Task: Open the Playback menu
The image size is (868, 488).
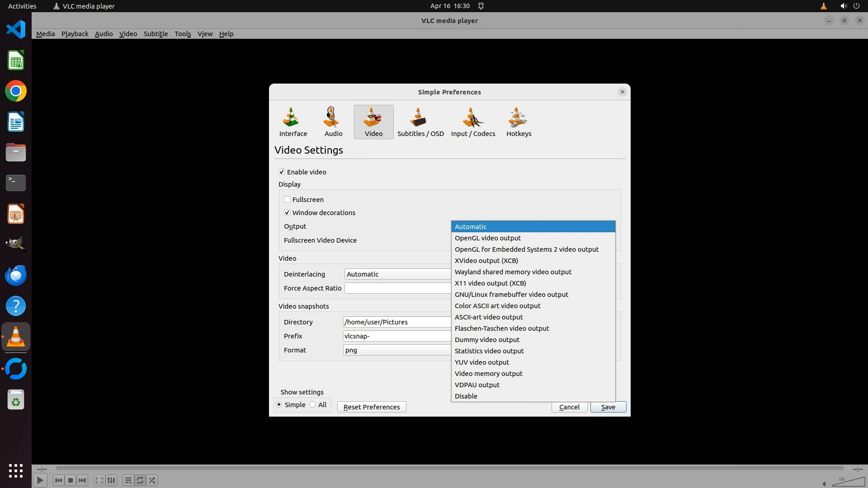Action: tap(75, 34)
